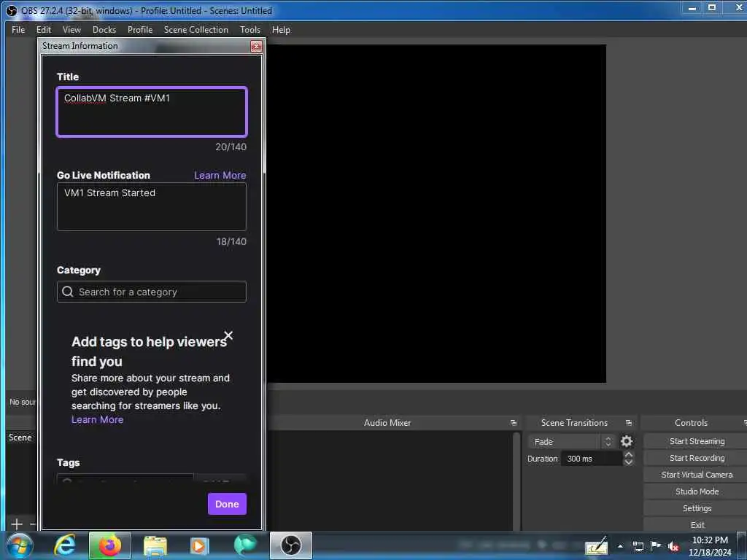Click the Audio Mixer vertical scrollbar
The height and width of the screenshot is (560, 747).
pyautogui.click(x=516, y=481)
